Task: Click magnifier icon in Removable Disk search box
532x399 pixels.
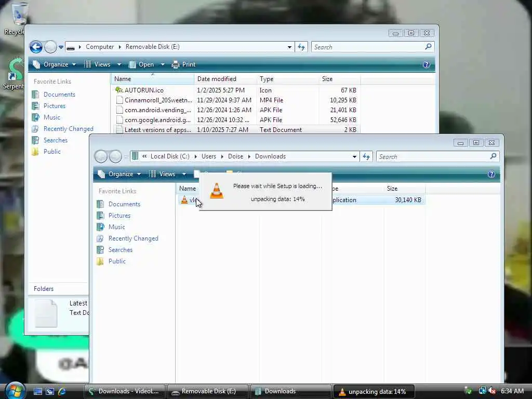Action: point(429,46)
